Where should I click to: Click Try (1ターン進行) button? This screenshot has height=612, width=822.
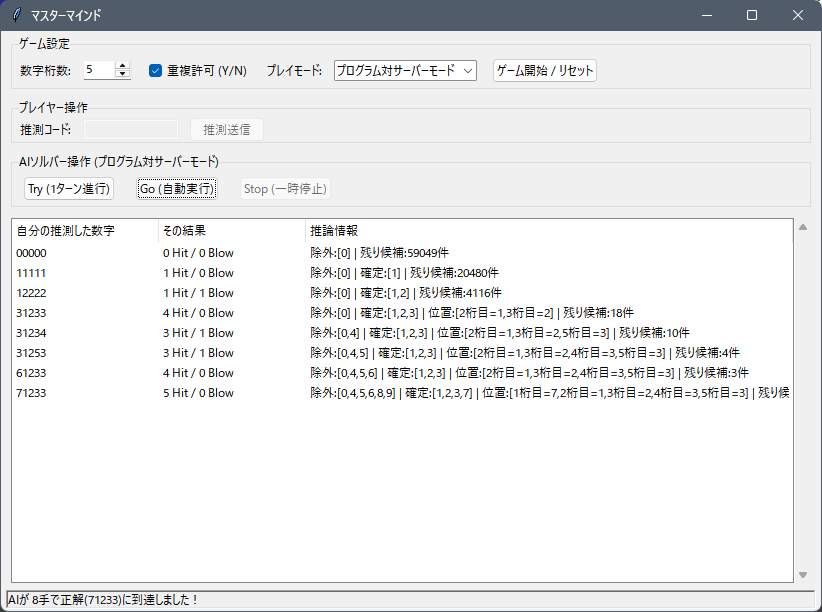coord(69,189)
